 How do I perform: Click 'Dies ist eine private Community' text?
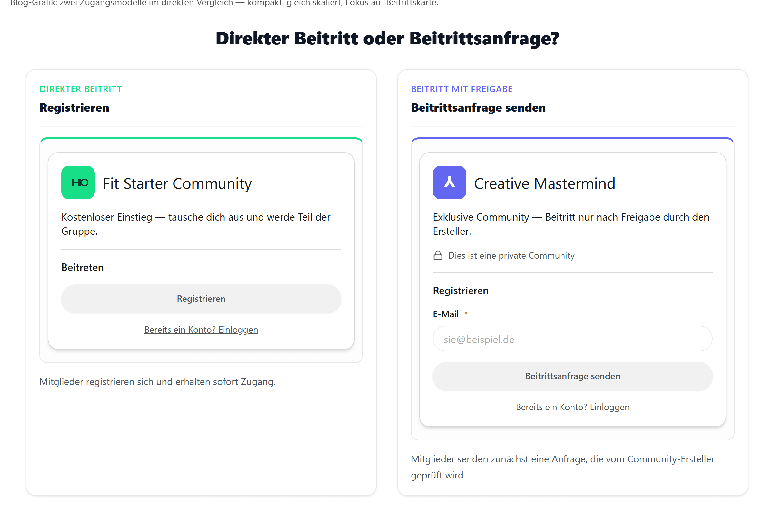(x=511, y=255)
